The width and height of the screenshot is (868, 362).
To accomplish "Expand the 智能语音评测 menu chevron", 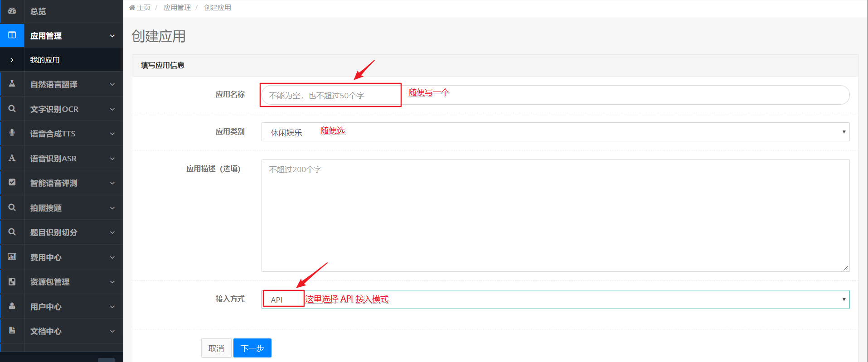I will (x=112, y=183).
